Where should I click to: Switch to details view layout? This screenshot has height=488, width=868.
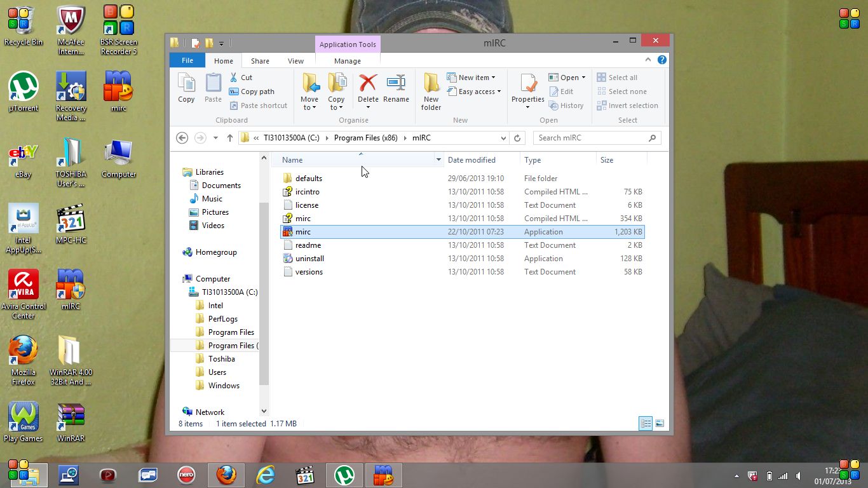pyautogui.click(x=646, y=424)
